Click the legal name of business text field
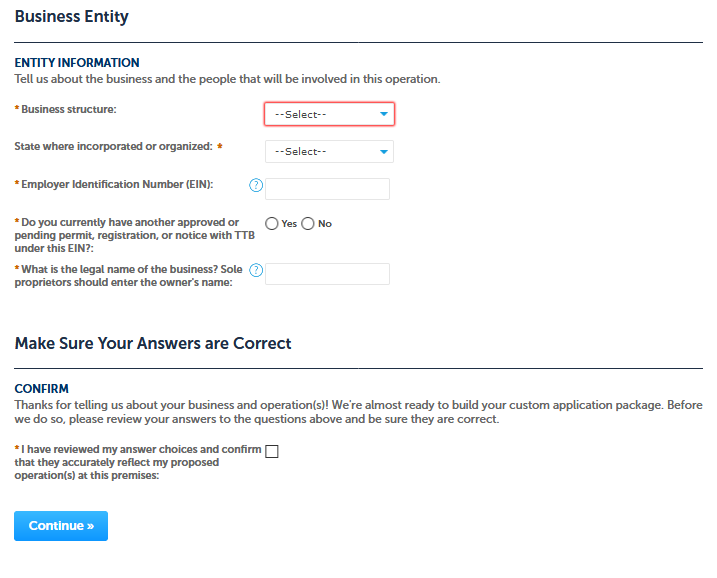The image size is (717, 578). click(x=327, y=274)
